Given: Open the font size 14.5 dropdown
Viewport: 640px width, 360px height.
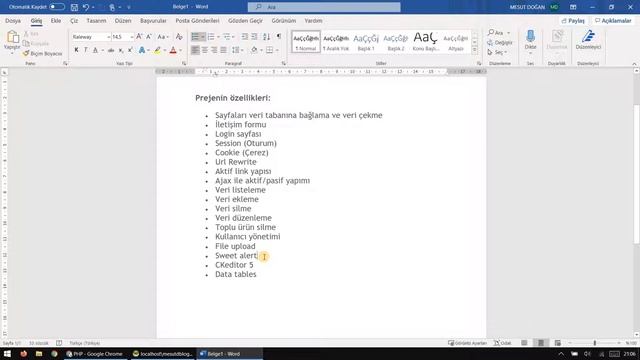Looking at the screenshot, I should click(x=132, y=37).
